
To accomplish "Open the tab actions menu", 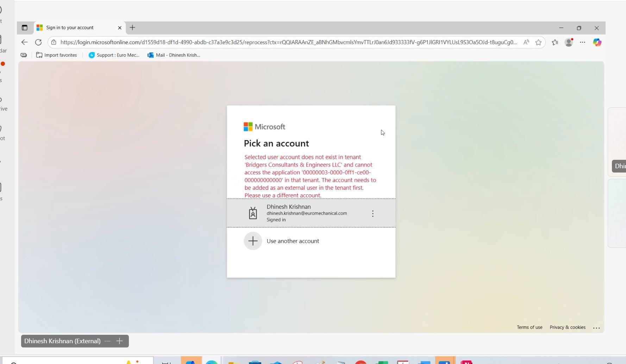I will [24, 27].
